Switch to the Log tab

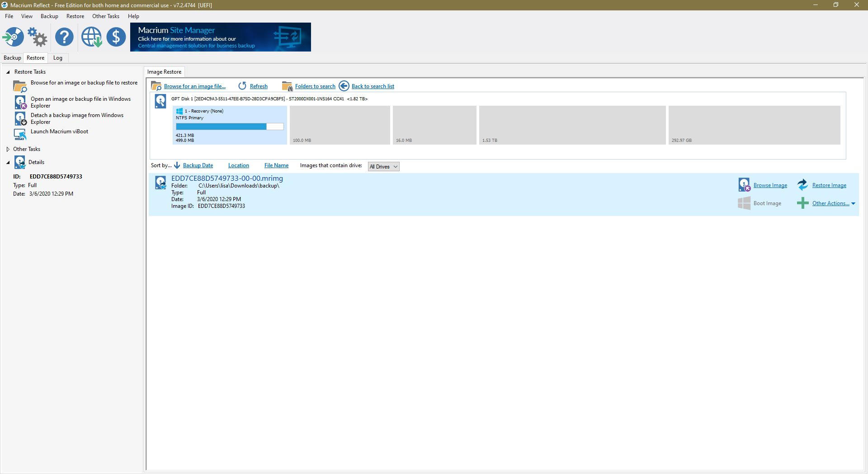coord(57,58)
